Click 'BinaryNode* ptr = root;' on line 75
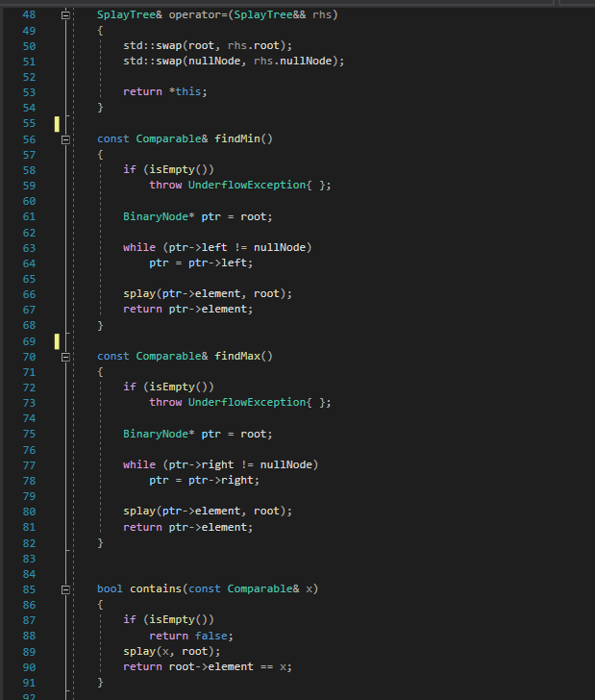Screen dimensions: 595x700 click(x=198, y=434)
